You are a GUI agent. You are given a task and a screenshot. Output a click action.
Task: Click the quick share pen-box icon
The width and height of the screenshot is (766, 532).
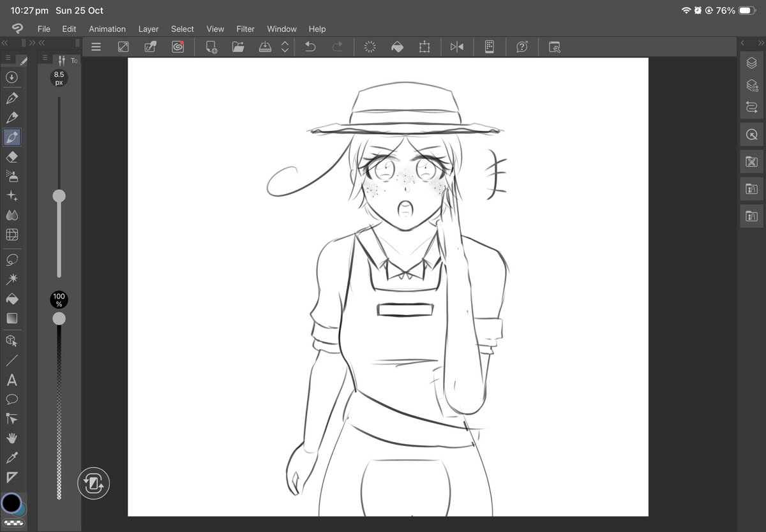point(151,47)
